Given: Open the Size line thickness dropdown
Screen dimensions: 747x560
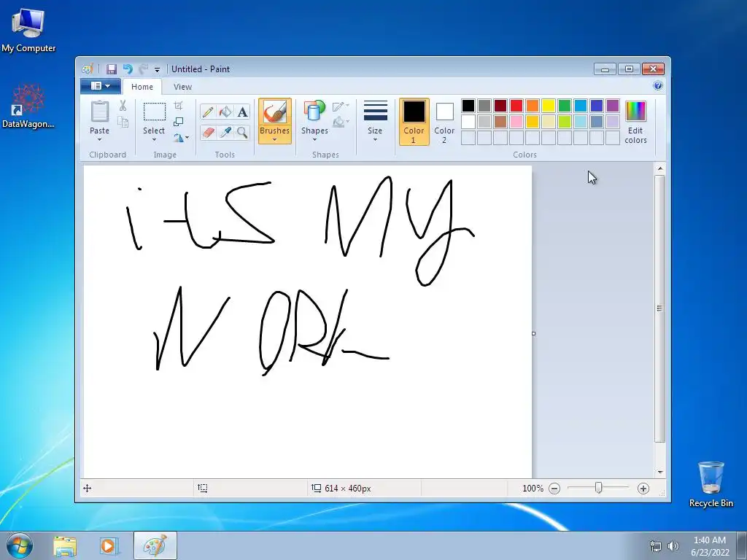Looking at the screenshot, I should tap(375, 122).
